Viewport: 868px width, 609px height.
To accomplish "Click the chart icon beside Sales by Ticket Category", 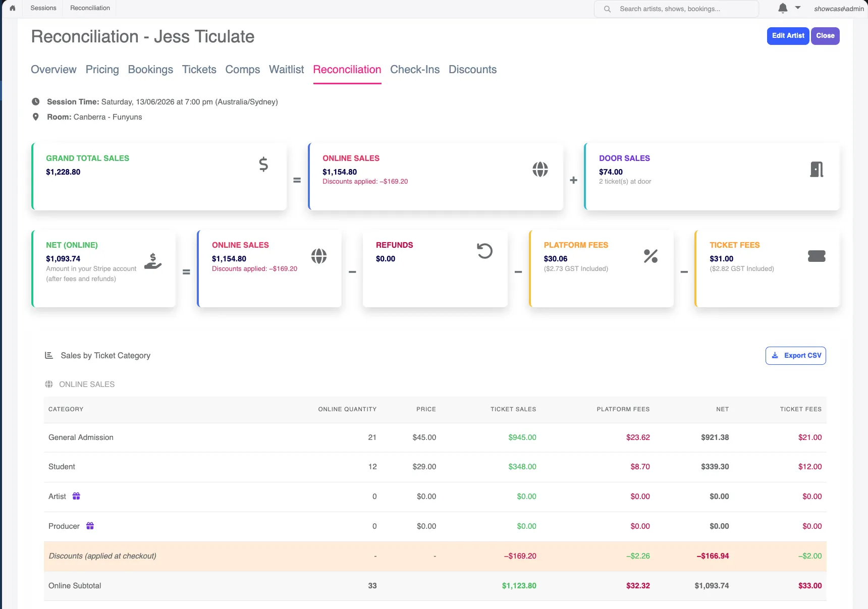I will 49,355.
